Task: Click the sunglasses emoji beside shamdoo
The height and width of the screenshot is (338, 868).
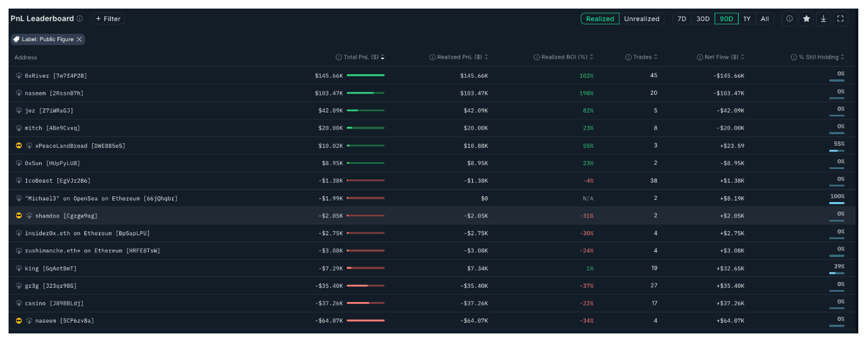Action: (19, 216)
